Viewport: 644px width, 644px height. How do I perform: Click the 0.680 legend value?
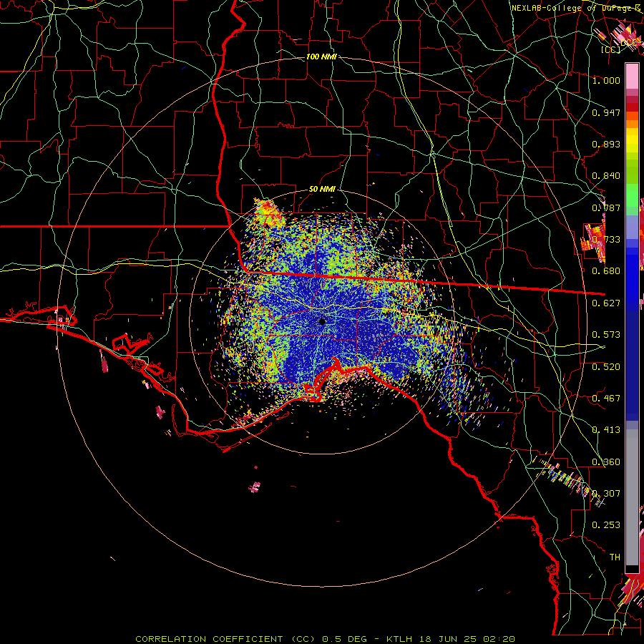pyautogui.click(x=606, y=270)
